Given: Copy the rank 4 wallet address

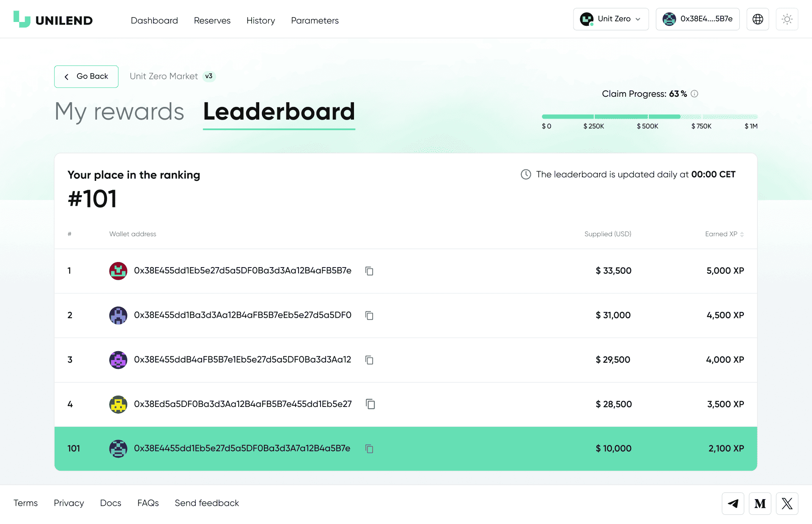Looking at the screenshot, I should click(370, 404).
